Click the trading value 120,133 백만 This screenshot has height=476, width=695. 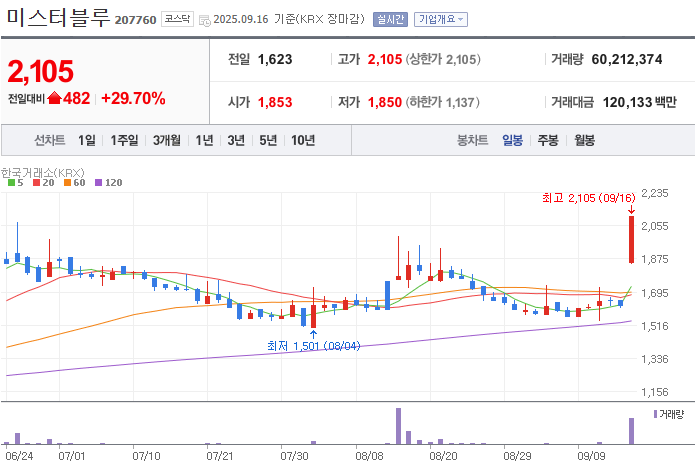pyautogui.click(x=640, y=102)
